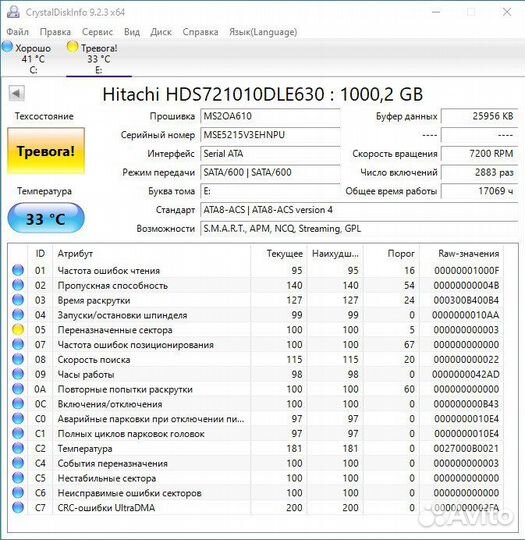Click the total hours value 17069 ч
525x540 pixels.
480,191
